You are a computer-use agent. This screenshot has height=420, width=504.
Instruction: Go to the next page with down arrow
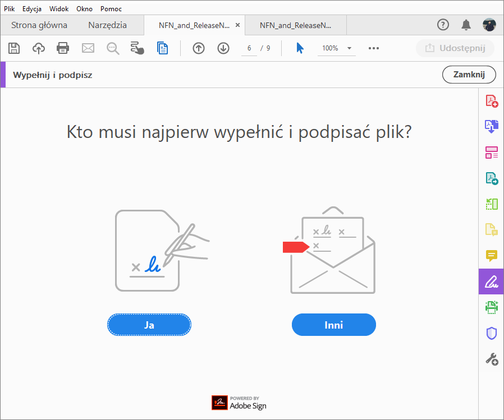(223, 48)
